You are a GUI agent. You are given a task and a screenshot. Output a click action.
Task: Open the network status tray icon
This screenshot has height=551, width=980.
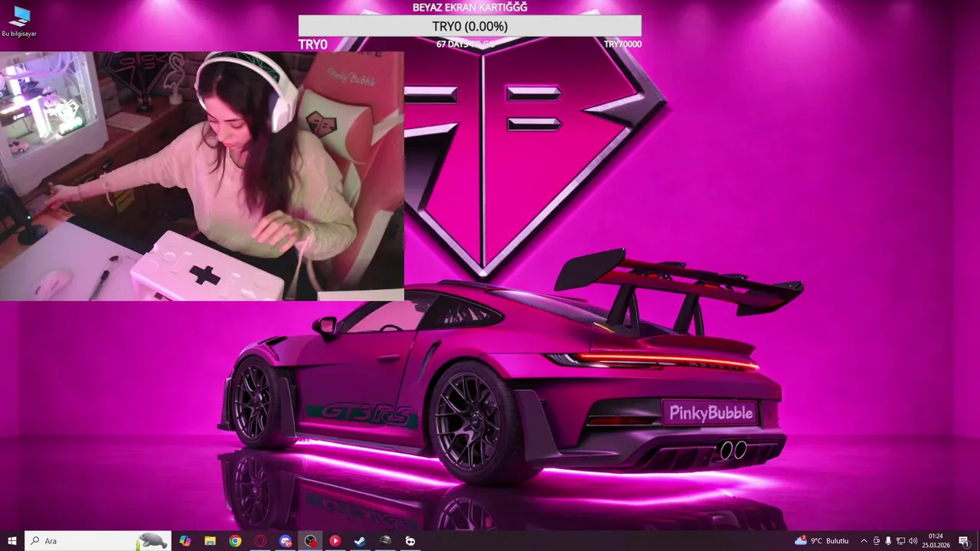900,541
